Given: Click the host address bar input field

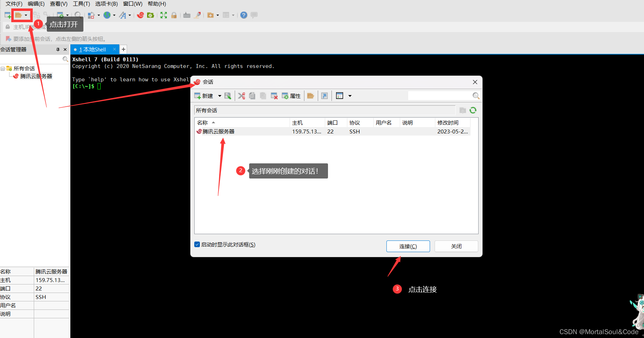Looking at the screenshot, I should tap(324, 27).
